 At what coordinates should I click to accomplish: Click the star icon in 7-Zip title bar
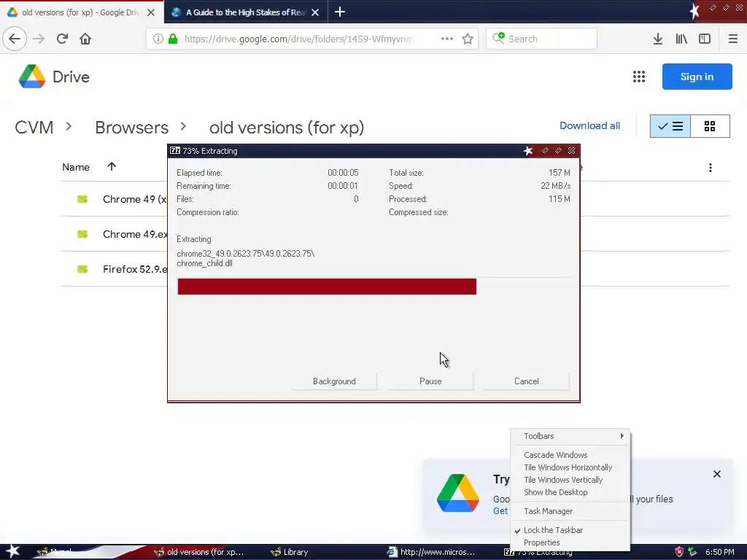click(528, 151)
